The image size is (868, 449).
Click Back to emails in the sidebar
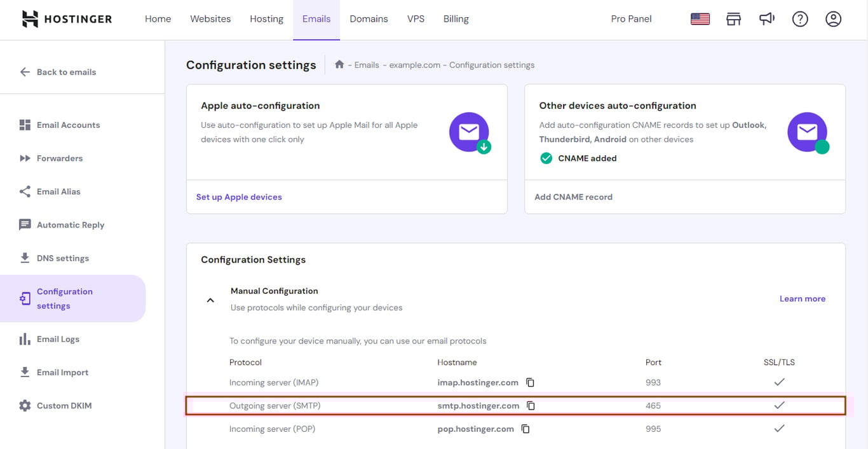[x=66, y=72]
